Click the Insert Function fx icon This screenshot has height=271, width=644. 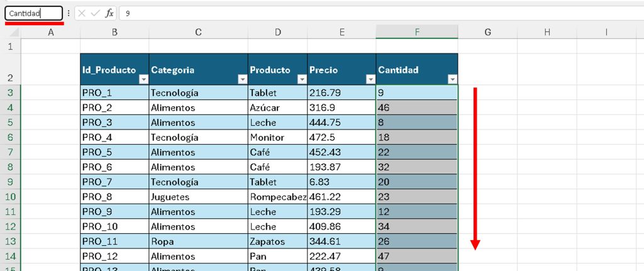click(109, 13)
